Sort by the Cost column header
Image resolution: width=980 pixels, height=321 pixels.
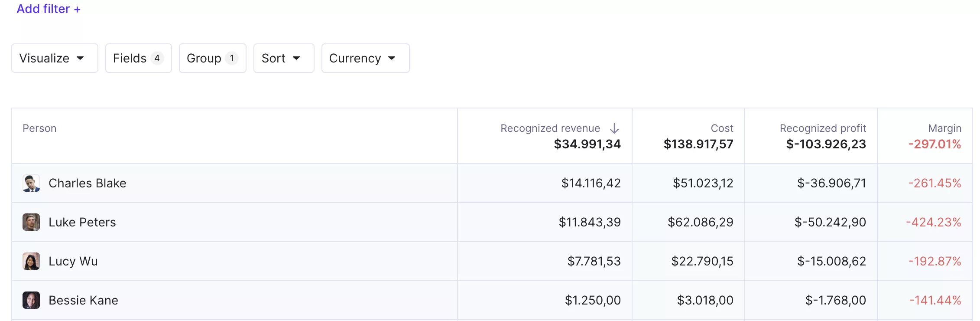(x=722, y=128)
